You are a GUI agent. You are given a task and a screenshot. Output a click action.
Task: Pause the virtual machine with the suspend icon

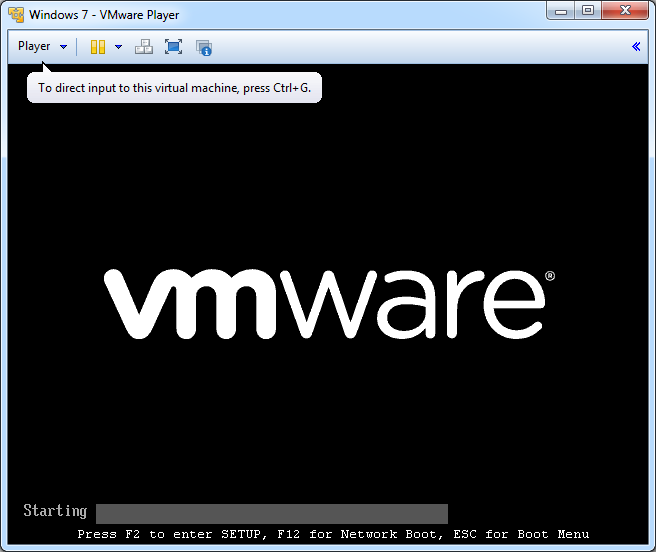click(98, 47)
